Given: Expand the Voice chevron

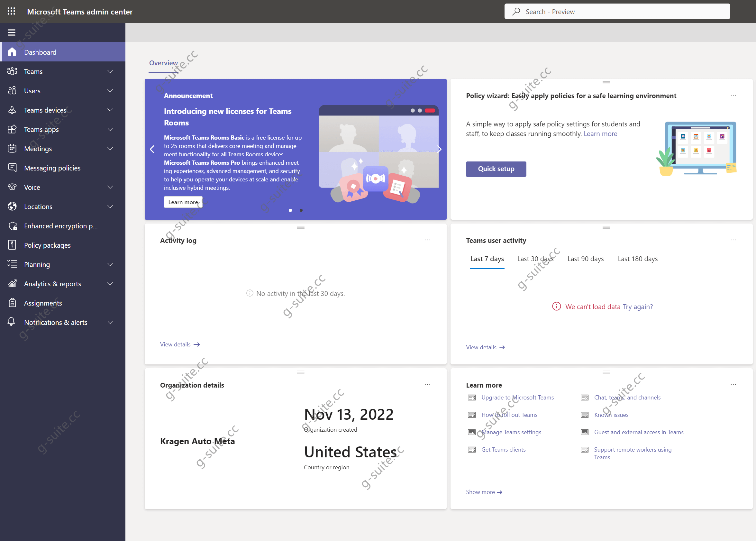Looking at the screenshot, I should [x=110, y=187].
